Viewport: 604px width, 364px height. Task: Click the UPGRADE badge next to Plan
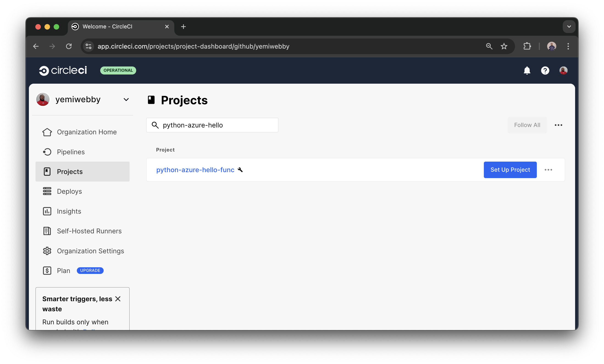click(90, 270)
